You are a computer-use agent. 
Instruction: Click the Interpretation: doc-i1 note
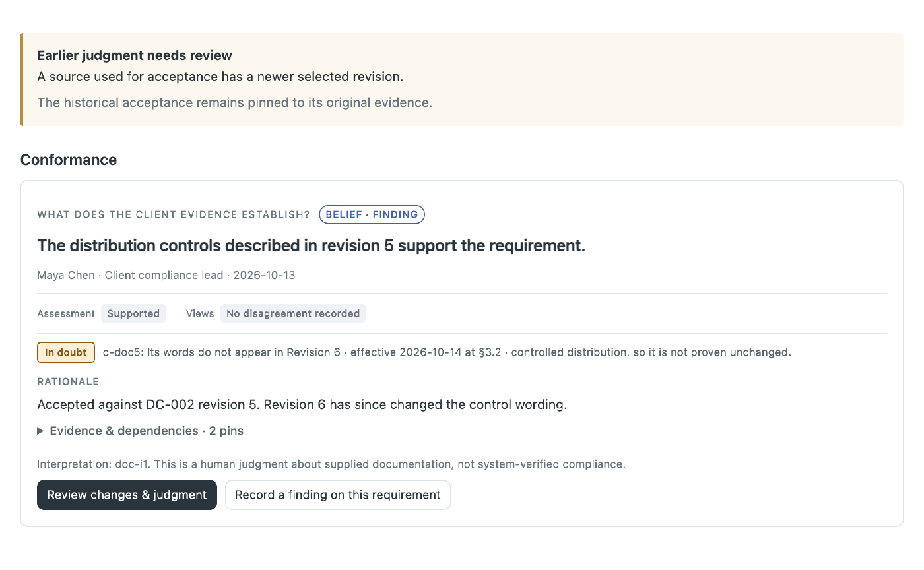coord(331,464)
